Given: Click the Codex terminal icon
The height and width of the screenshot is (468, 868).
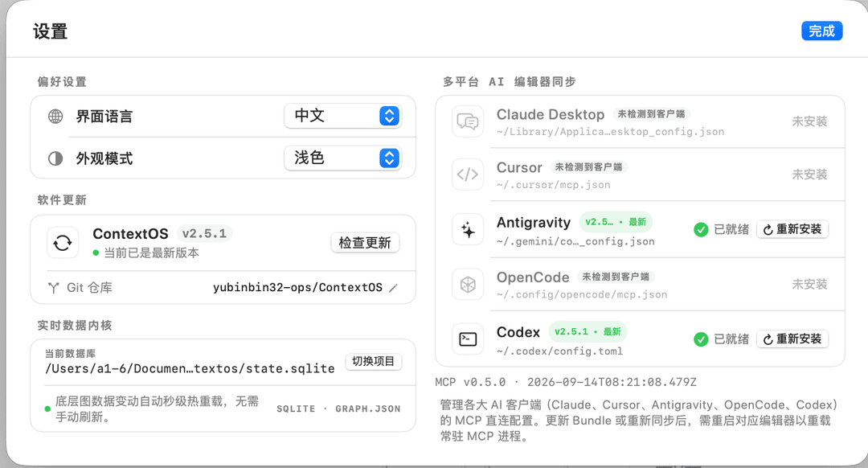Looking at the screenshot, I should point(468,339).
